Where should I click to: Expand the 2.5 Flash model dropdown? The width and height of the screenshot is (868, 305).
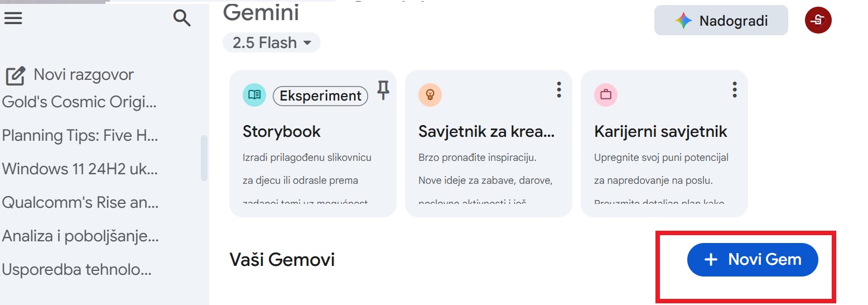tap(272, 42)
